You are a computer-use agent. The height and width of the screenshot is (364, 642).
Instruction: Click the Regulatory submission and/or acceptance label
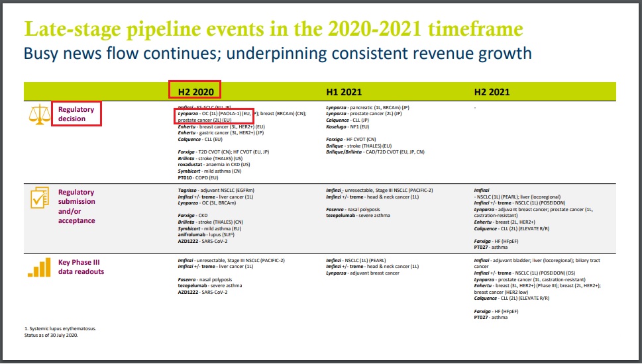[x=76, y=206]
